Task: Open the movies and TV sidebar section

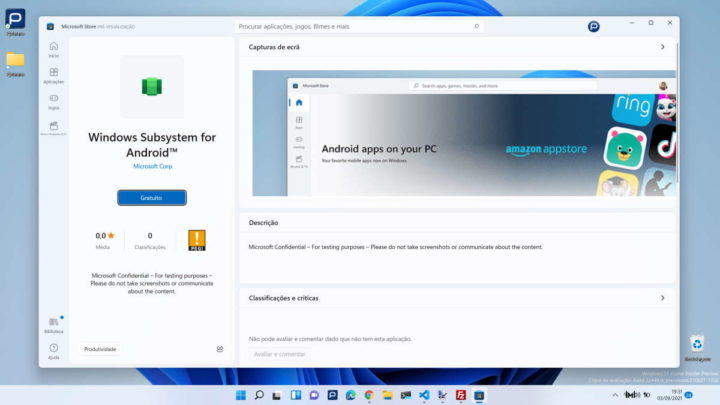Action: pyautogui.click(x=53, y=128)
